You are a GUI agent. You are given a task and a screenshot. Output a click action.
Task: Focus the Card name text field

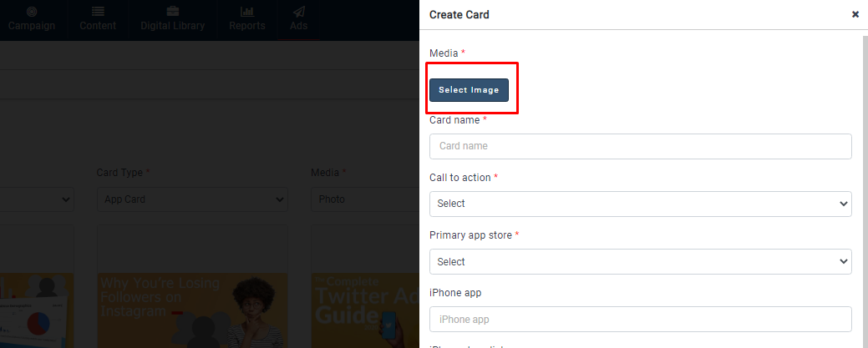(640, 146)
